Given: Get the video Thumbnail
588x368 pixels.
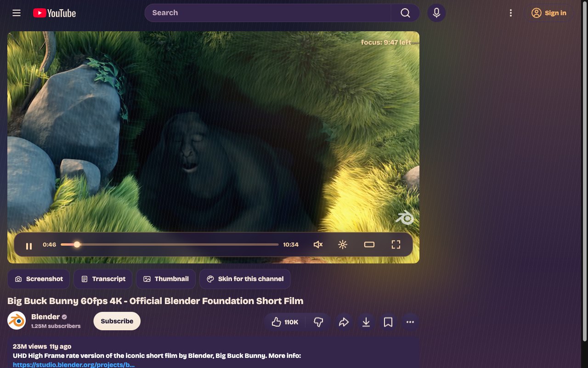Looking at the screenshot, I should point(166,279).
